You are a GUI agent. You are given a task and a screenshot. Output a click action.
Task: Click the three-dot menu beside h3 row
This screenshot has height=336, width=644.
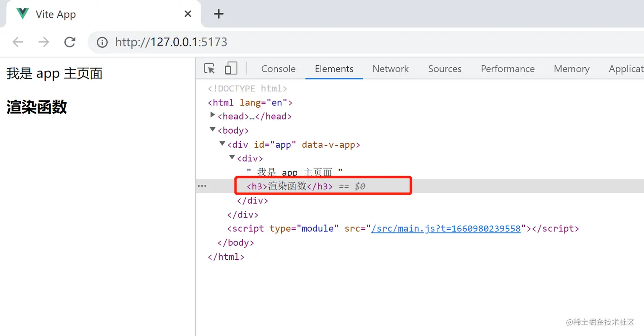pos(202,186)
